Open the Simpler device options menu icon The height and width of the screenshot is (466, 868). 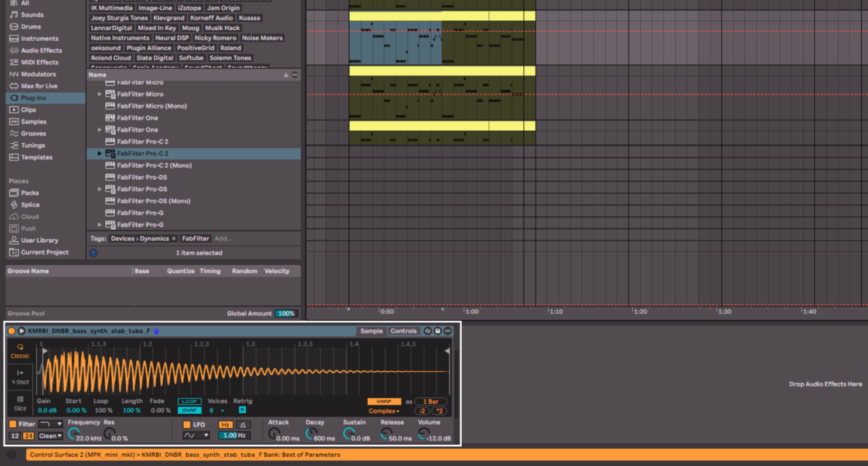click(x=448, y=331)
